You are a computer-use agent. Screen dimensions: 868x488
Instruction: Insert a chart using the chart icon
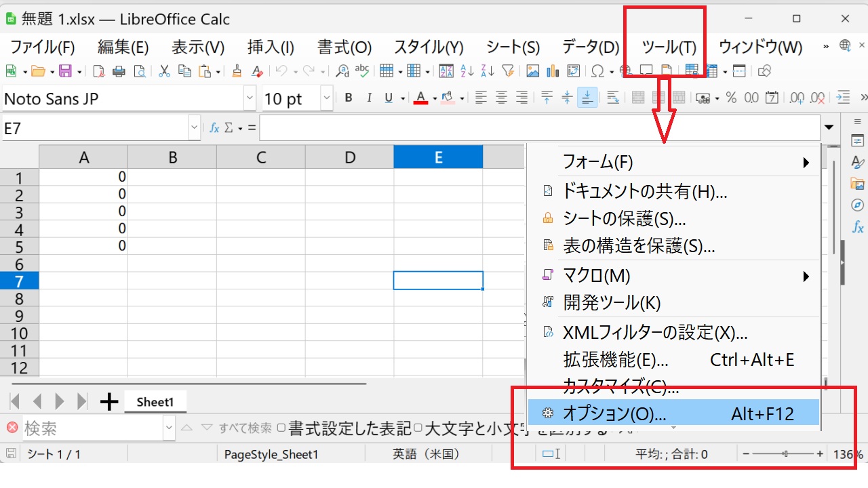552,71
